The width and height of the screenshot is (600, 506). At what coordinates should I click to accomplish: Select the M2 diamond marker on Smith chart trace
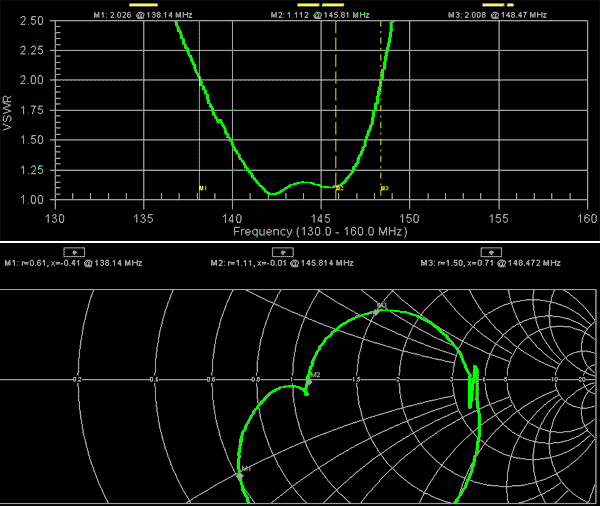coord(309,382)
